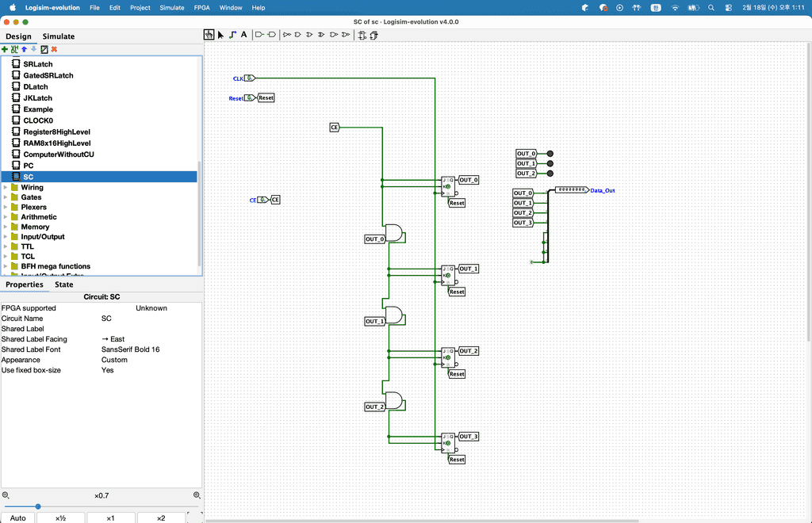Viewport: 812px width, 523px height.
Task: Toggle the Reset input pin value
Action: coord(249,98)
